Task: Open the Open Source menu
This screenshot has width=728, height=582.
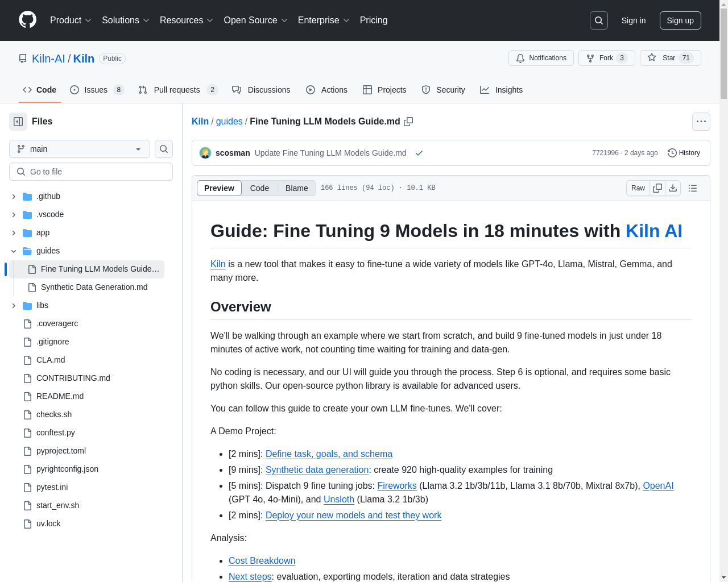Action: (x=256, y=20)
